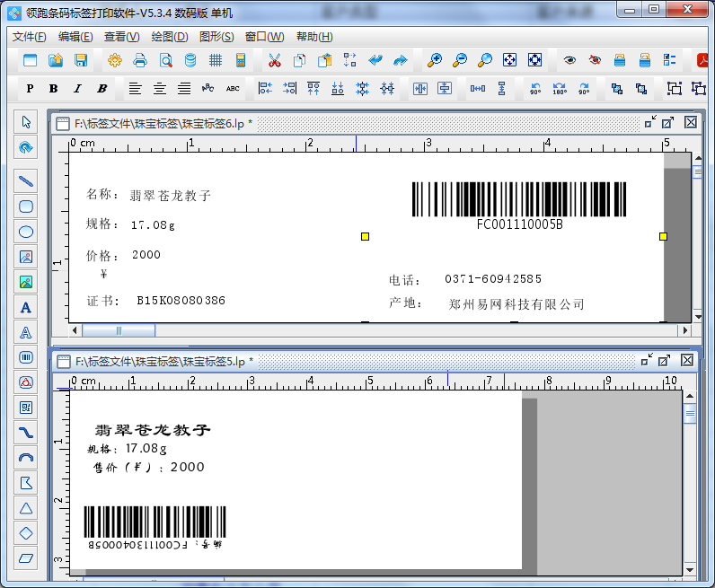Pick the ellipse shape tool
The height and width of the screenshot is (588, 715).
tap(26, 232)
